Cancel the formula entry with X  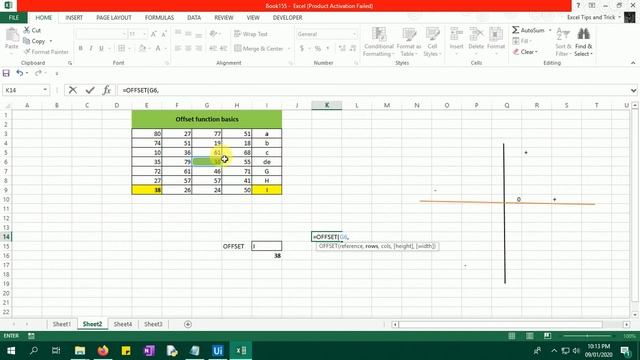73,90
